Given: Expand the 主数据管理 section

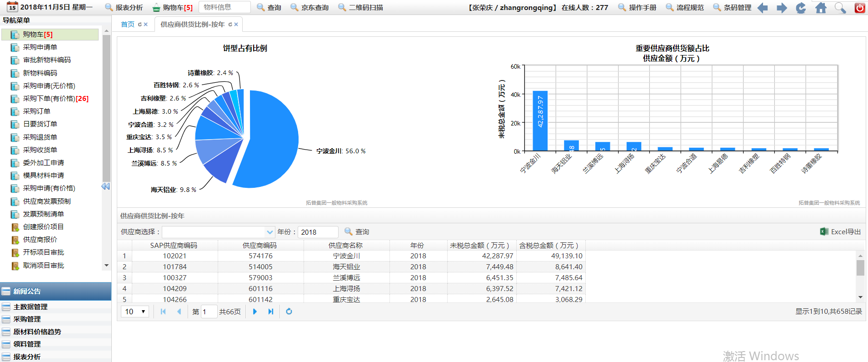Looking at the screenshot, I should [x=55, y=307].
